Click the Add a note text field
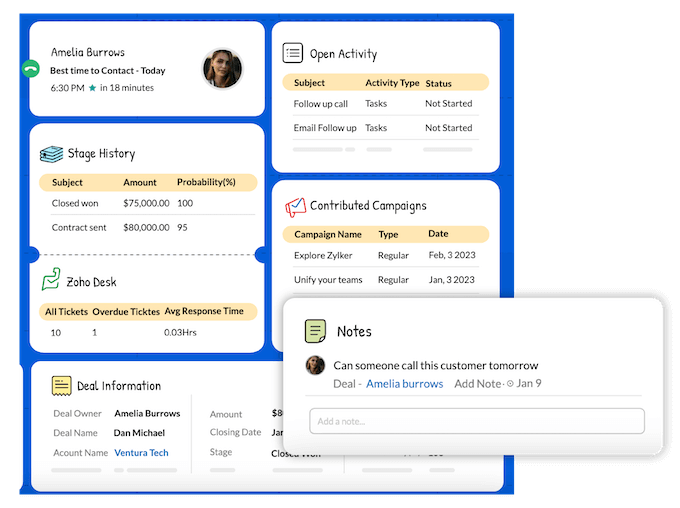This screenshot has width=680, height=508. (475, 421)
